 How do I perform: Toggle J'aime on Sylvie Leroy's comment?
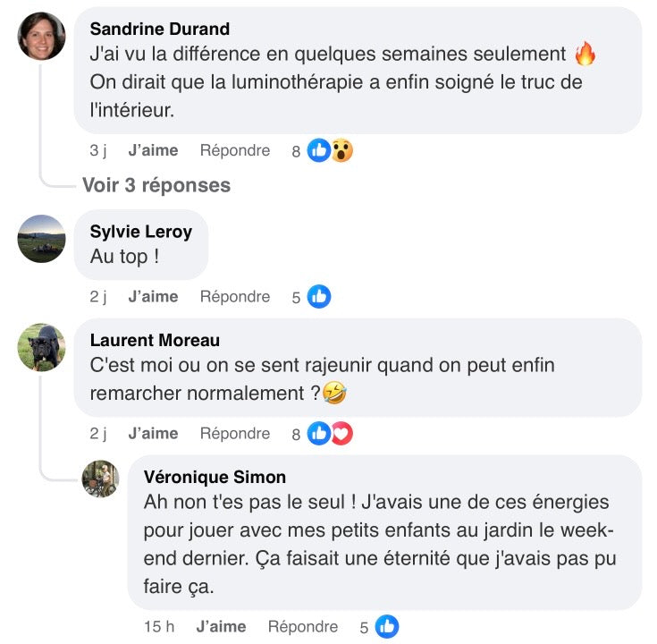tap(153, 296)
